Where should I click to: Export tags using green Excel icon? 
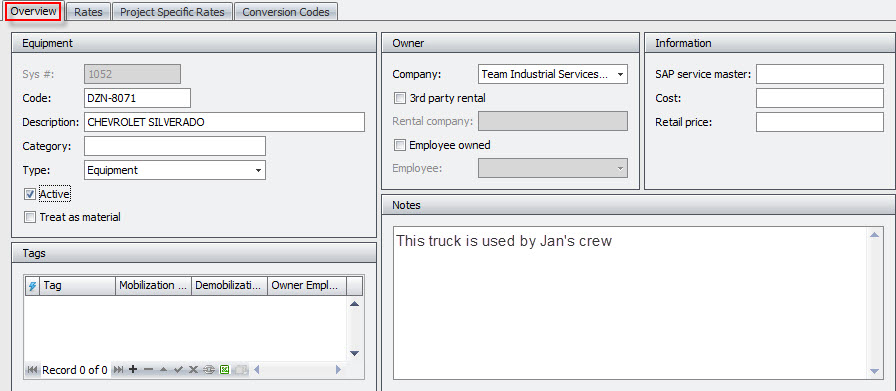click(x=225, y=370)
